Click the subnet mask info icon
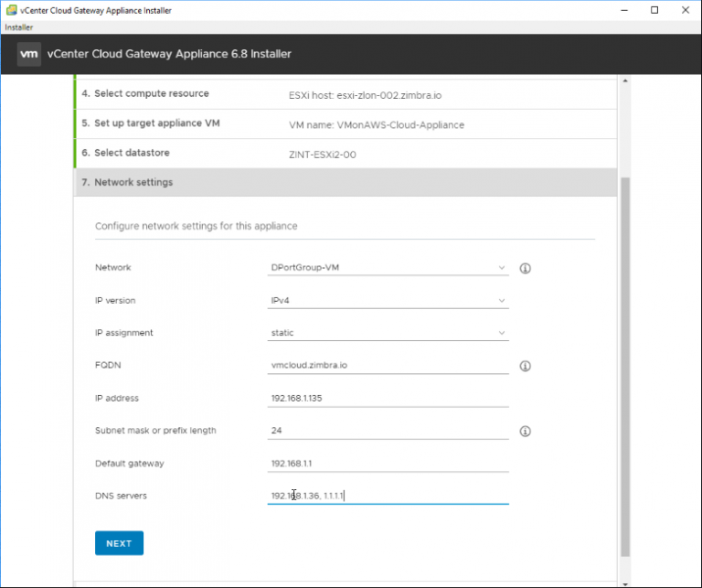 click(526, 432)
